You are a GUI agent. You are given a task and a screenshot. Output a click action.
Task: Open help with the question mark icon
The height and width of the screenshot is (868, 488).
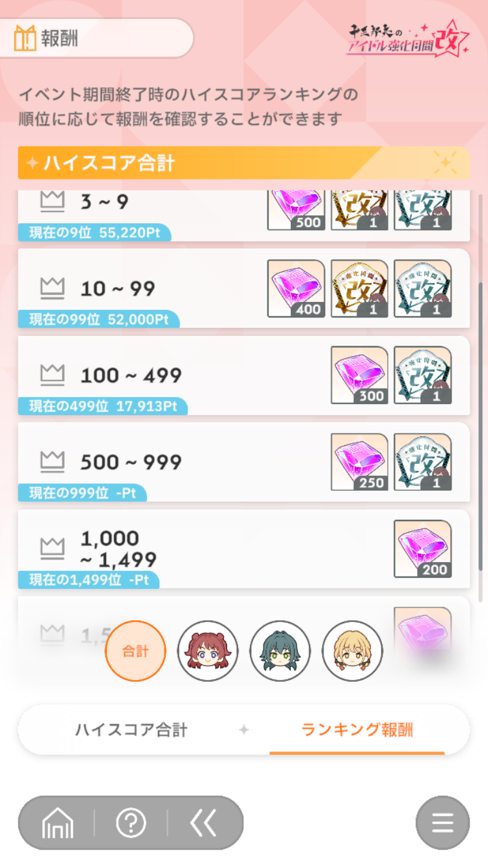(x=131, y=823)
